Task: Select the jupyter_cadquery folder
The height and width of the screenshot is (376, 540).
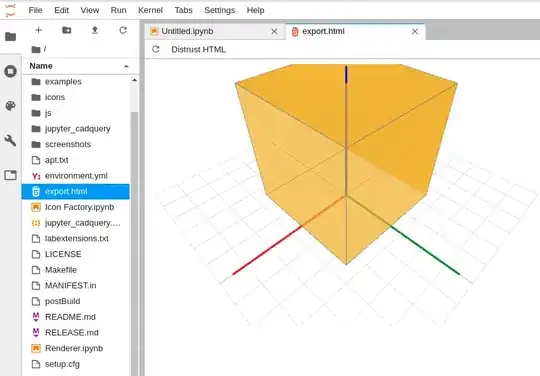Action: click(76, 129)
